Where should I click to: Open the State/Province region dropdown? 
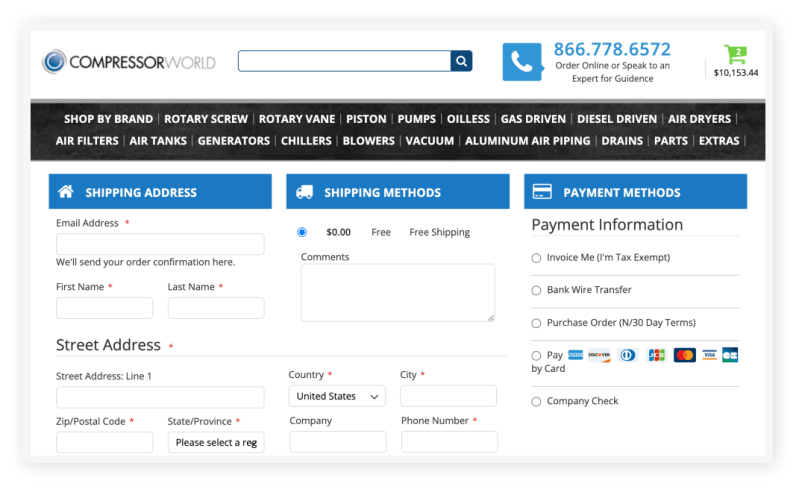(216, 442)
